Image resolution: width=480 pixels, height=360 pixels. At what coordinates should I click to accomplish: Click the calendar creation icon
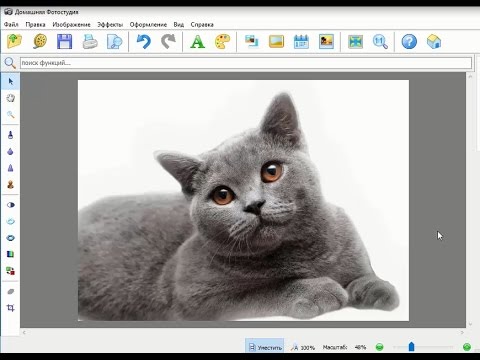coord(301,42)
